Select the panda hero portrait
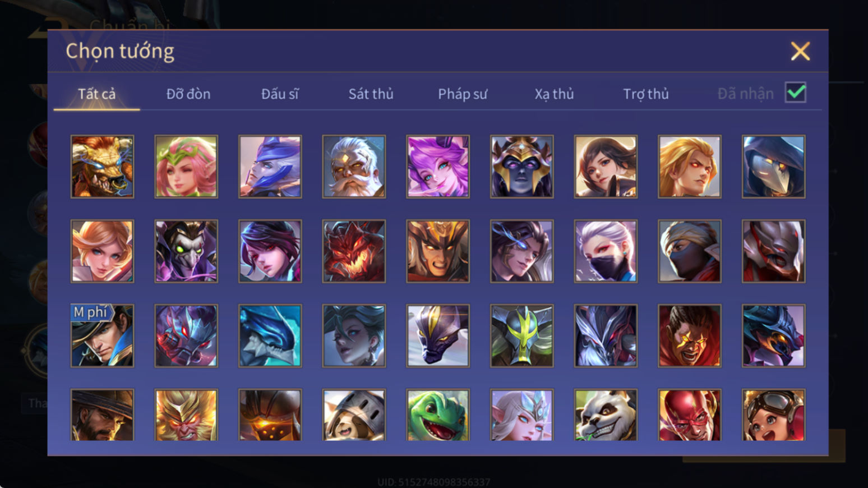This screenshot has width=868, height=488. 606,415
